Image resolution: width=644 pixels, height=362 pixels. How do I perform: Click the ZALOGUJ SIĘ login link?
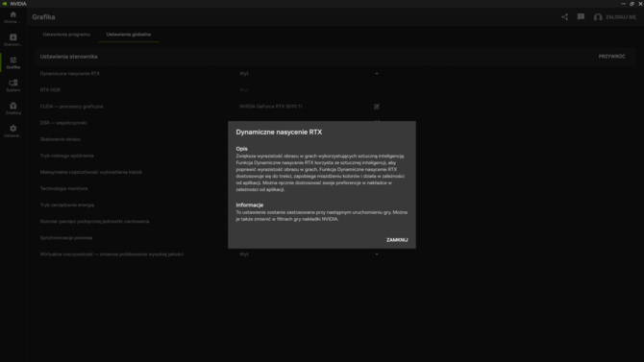(621, 17)
